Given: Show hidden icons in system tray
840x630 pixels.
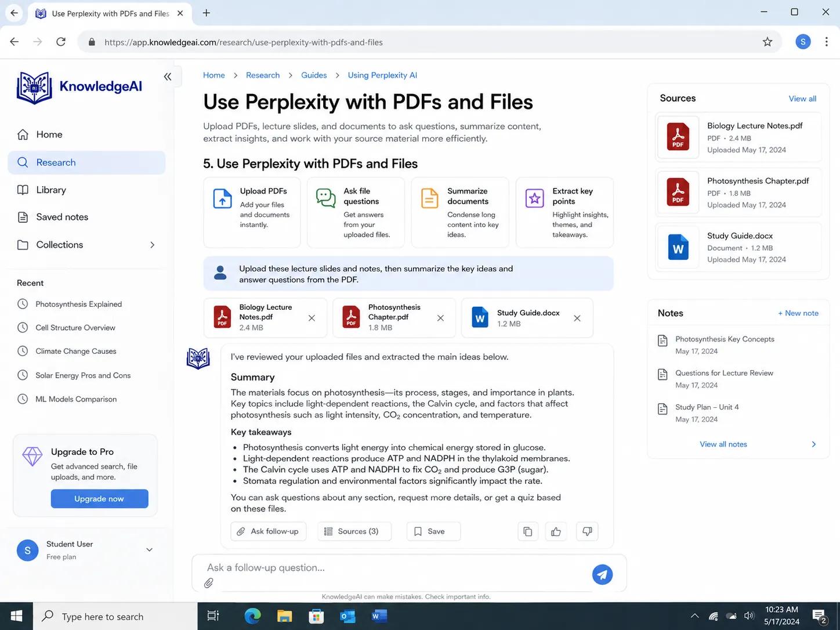Looking at the screenshot, I should (x=694, y=616).
